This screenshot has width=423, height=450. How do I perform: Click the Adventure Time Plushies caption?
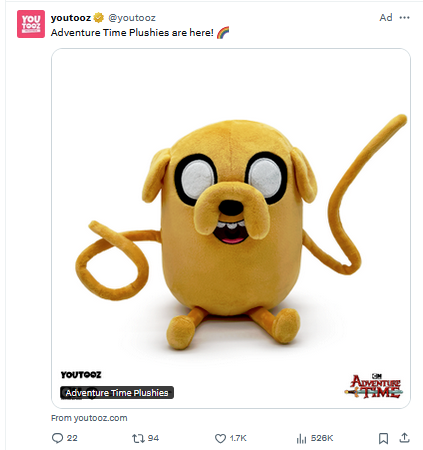coord(117,393)
